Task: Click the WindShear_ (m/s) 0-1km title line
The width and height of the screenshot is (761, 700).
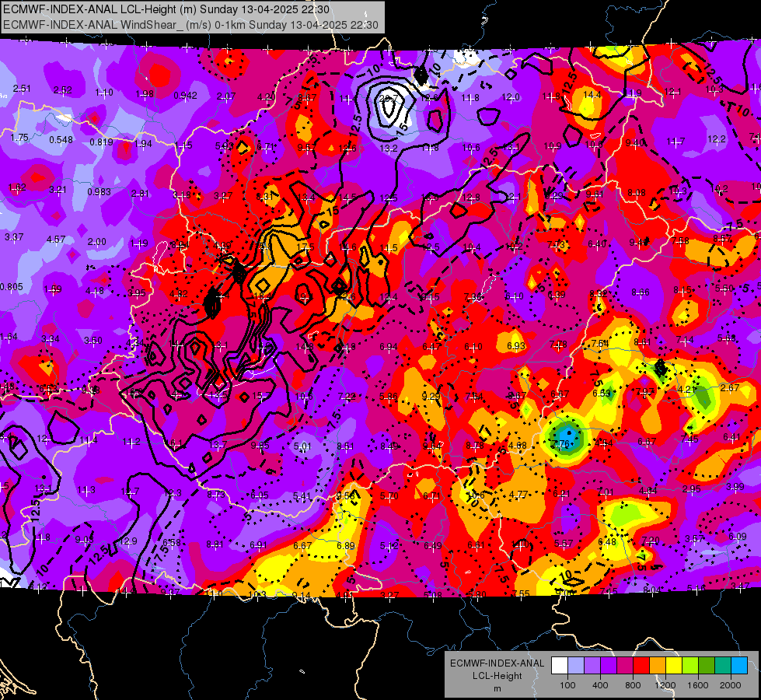Action: [x=190, y=25]
